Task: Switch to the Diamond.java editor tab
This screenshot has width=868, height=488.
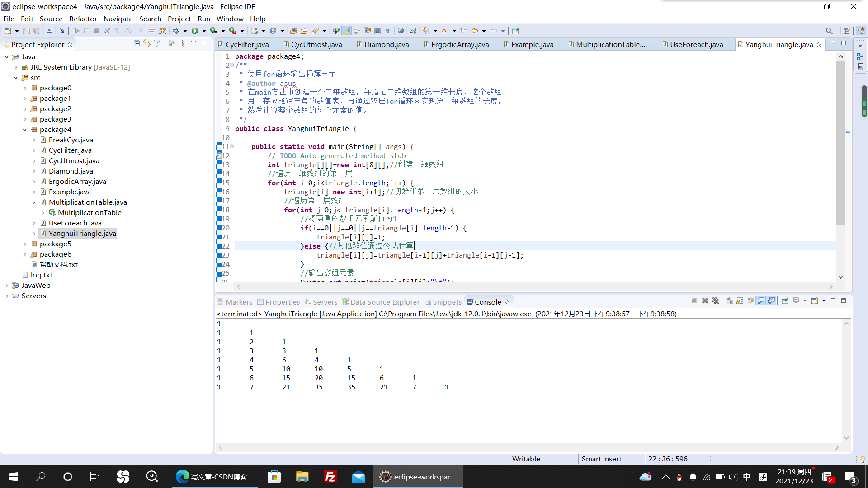Action: click(x=386, y=44)
